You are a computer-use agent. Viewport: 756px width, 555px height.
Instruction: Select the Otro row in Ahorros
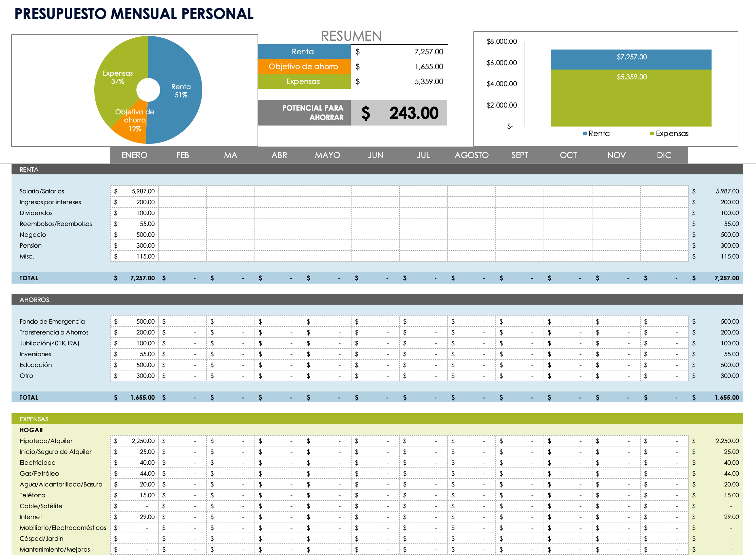(x=377, y=376)
